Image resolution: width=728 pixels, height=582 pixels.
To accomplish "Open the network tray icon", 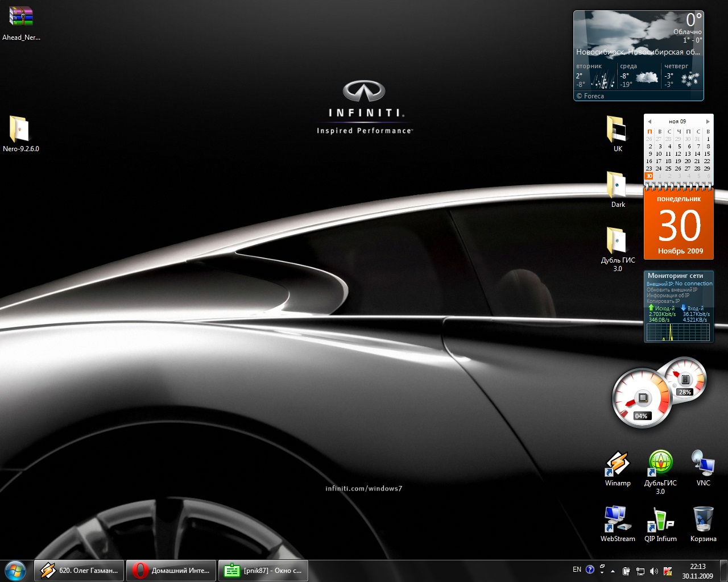I will click(x=640, y=571).
